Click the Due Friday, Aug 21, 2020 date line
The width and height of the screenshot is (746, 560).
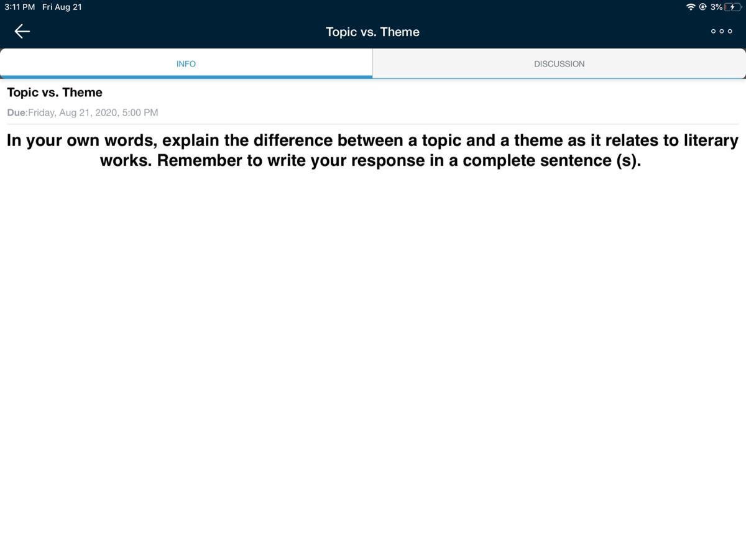point(83,112)
